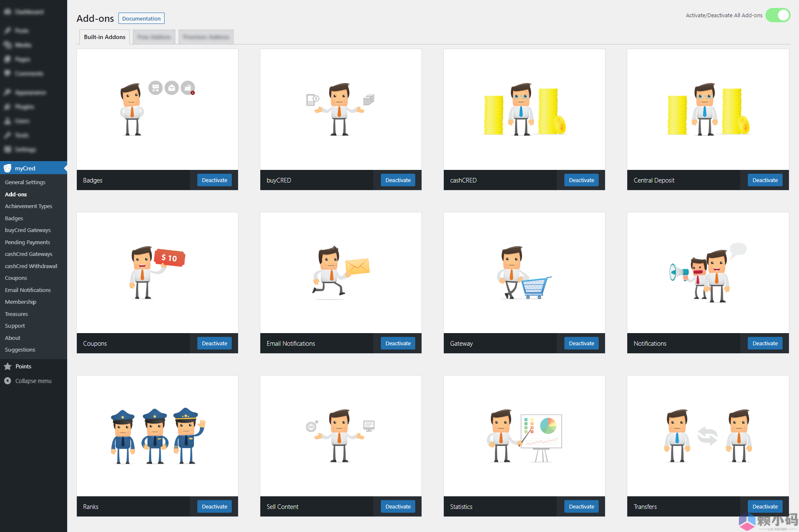Open buyCred Gateways submenu item
This screenshot has width=799, height=532.
point(28,230)
